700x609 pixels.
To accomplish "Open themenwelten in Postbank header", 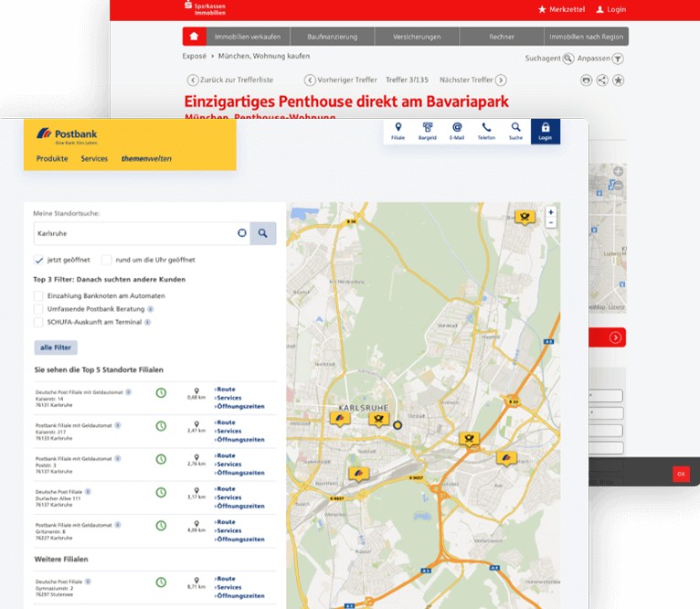I will (x=146, y=158).
